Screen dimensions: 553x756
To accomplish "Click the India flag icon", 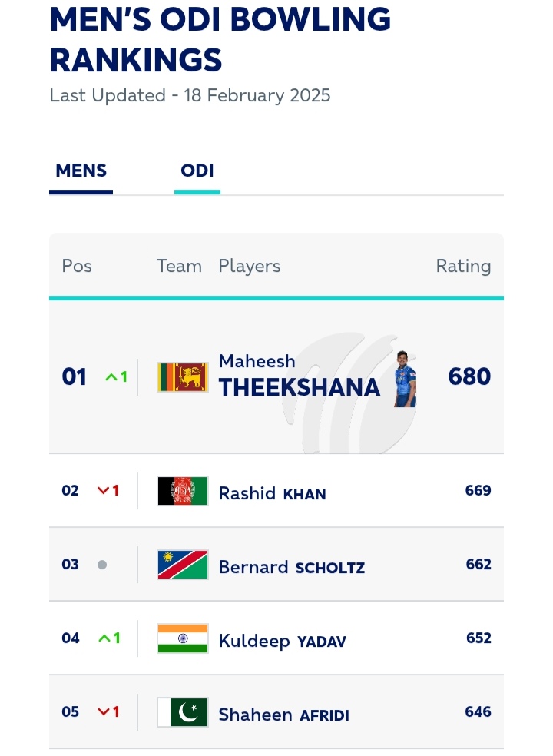I will pyautogui.click(x=183, y=638).
